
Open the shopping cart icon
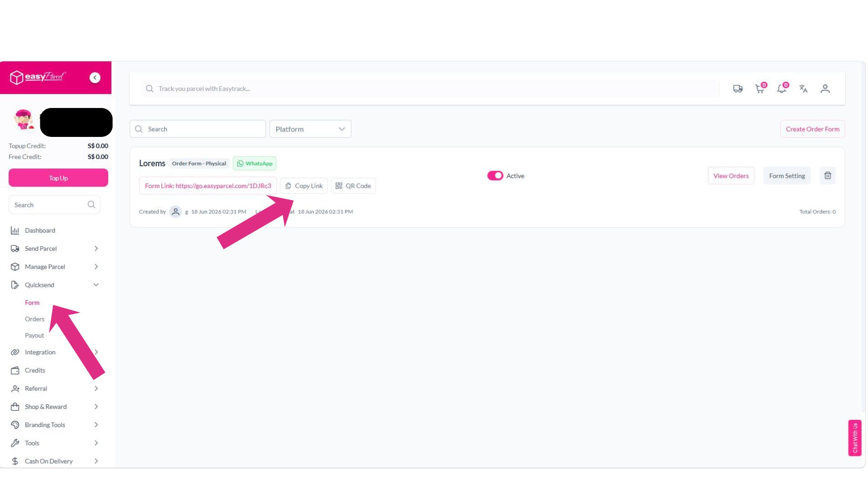(760, 89)
